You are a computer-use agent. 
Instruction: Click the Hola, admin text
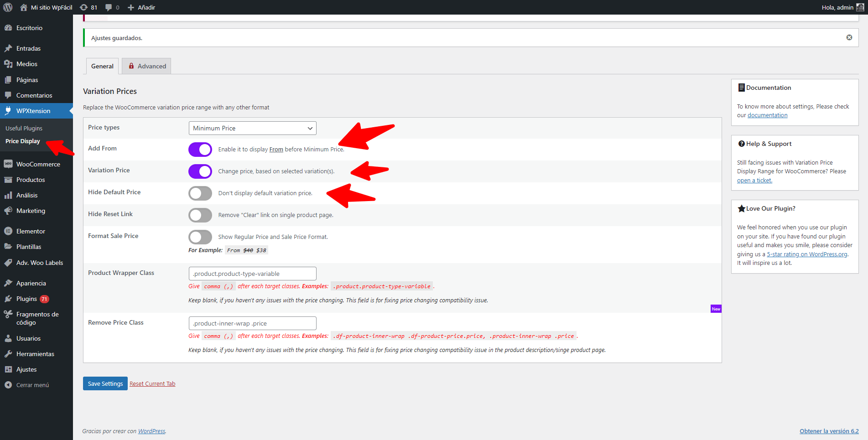(837, 7)
